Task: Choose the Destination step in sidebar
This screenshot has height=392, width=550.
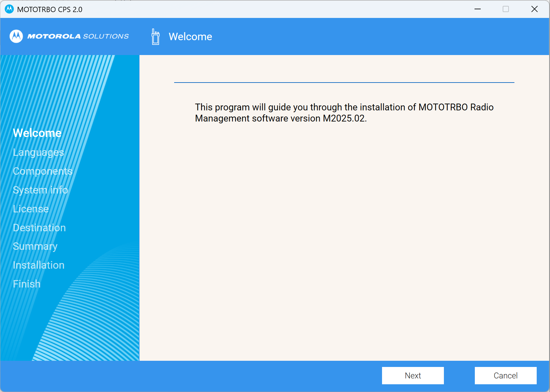Action: point(39,228)
